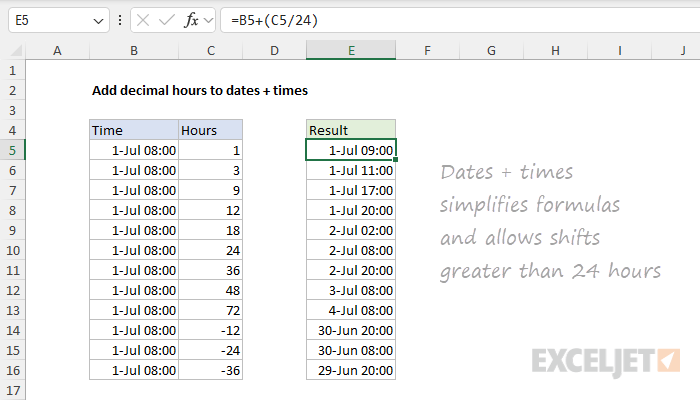This screenshot has width=700, height=400.
Task: Select column E header
Action: click(x=351, y=50)
